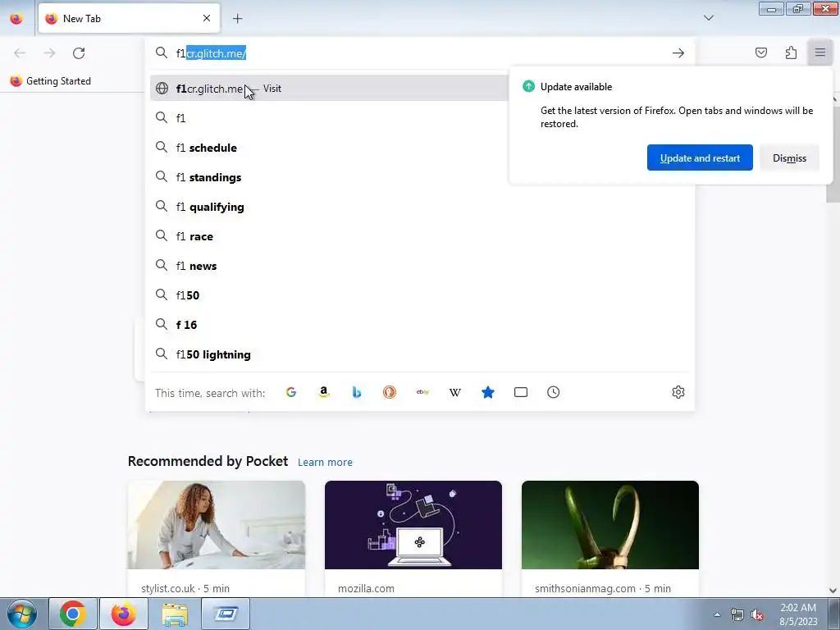Click Update and restart button
The width and height of the screenshot is (840, 630).
(700, 157)
